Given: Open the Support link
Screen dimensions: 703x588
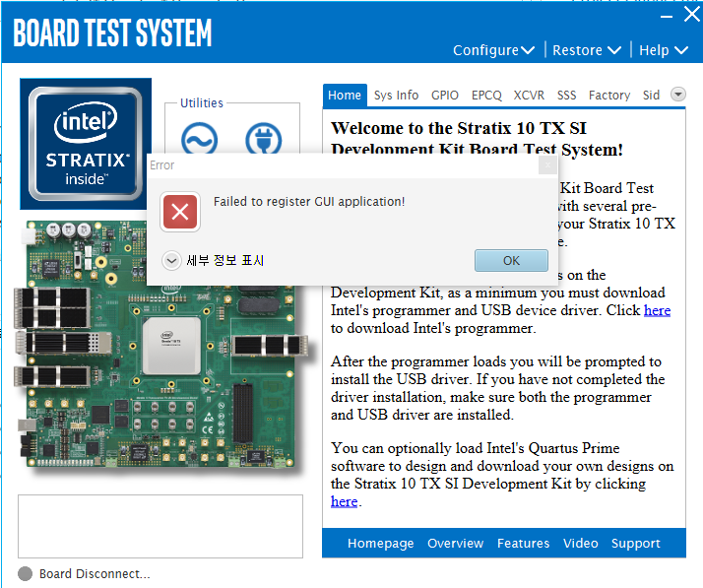Looking at the screenshot, I should pyautogui.click(x=636, y=543).
